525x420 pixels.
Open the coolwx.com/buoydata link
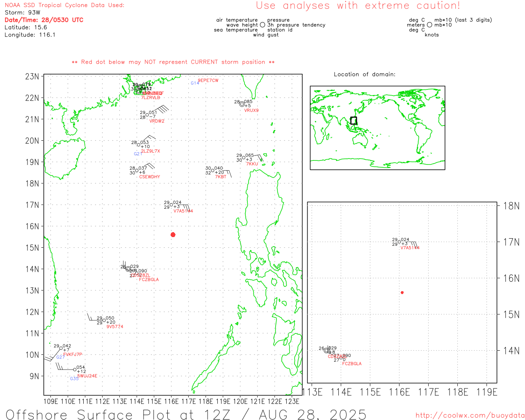click(x=470, y=415)
